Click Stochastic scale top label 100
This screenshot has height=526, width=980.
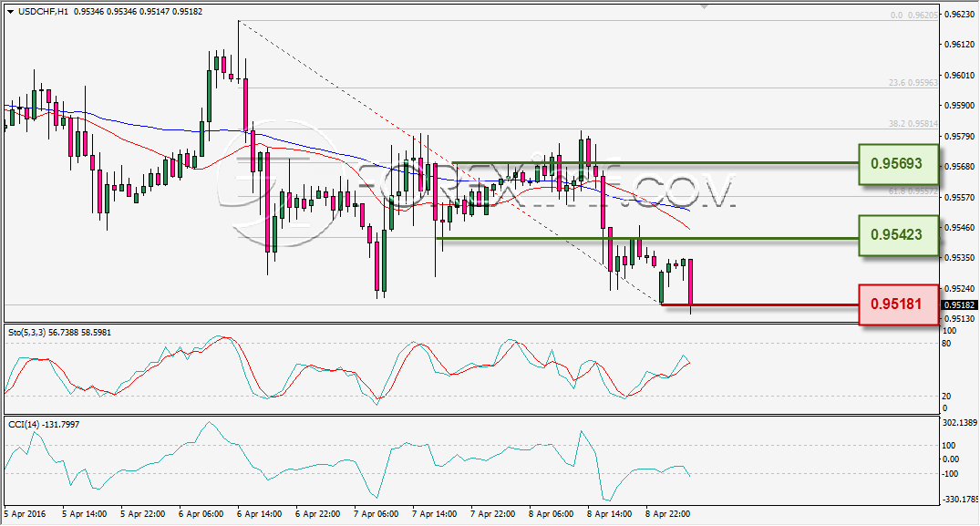click(x=949, y=331)
